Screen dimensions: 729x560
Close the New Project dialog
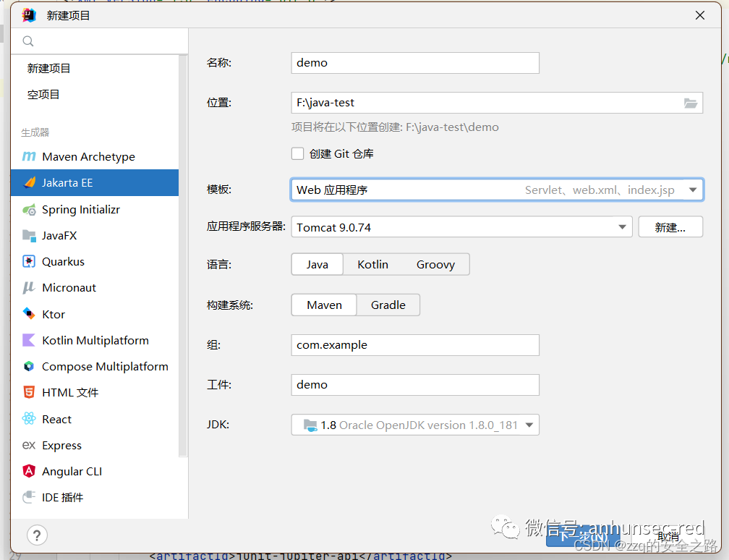click(x=700, y=15)
